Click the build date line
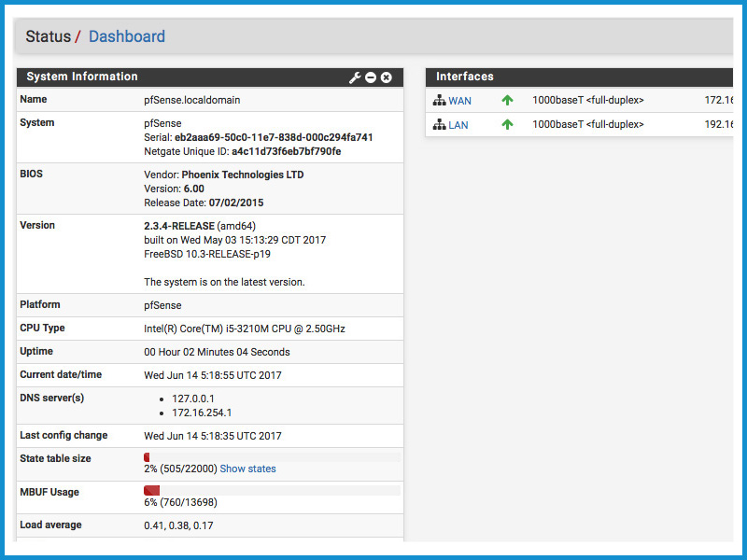Screen dimensions: 747x560 (x=235, y=240)
